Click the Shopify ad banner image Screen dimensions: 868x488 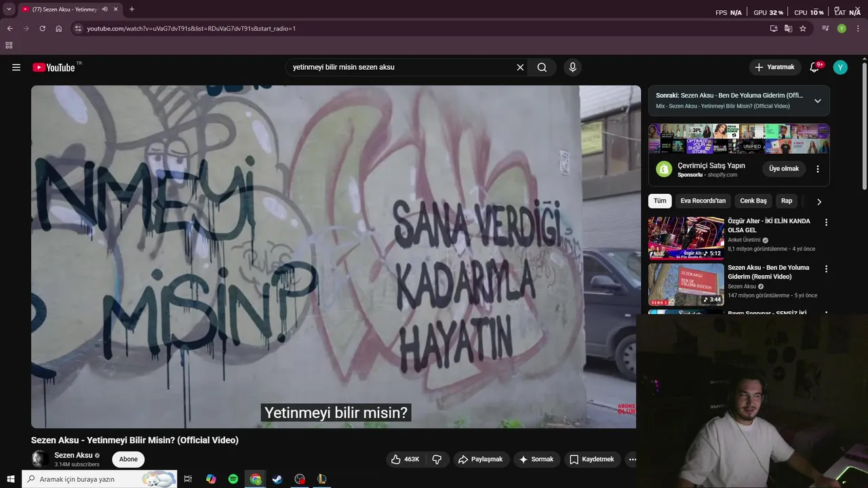pyautogui.click(x=738, y=139)
